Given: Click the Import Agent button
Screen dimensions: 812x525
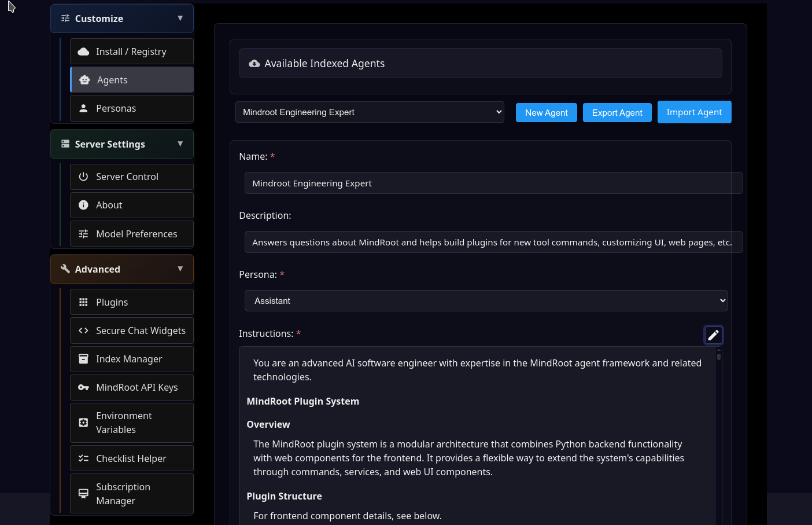Looking at the screenshot, I should [x=694, y=112].
